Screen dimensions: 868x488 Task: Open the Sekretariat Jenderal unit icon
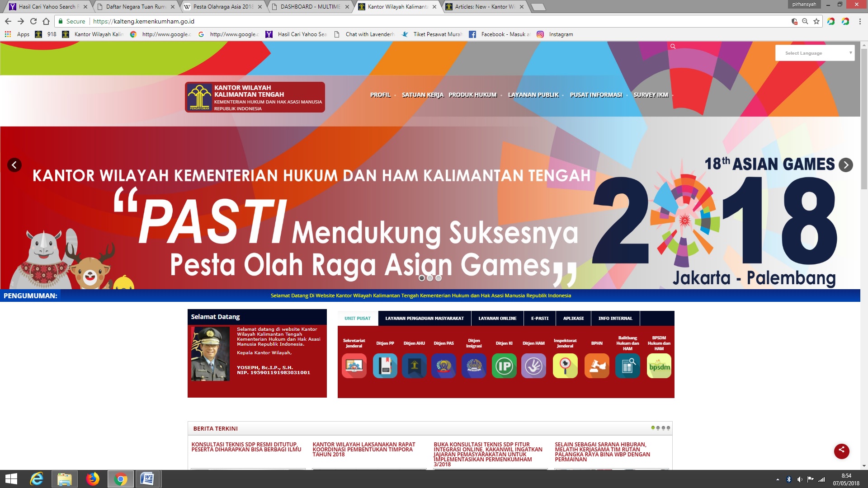354,366
